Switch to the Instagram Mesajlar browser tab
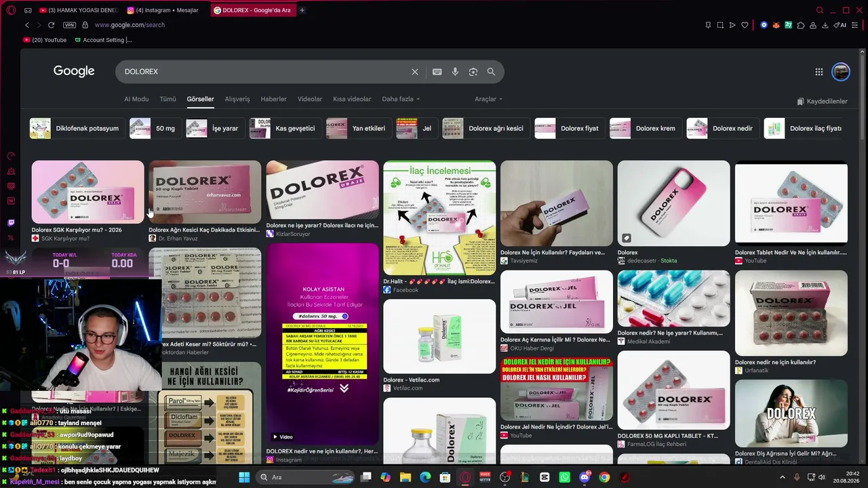 (x=165, y=10)
